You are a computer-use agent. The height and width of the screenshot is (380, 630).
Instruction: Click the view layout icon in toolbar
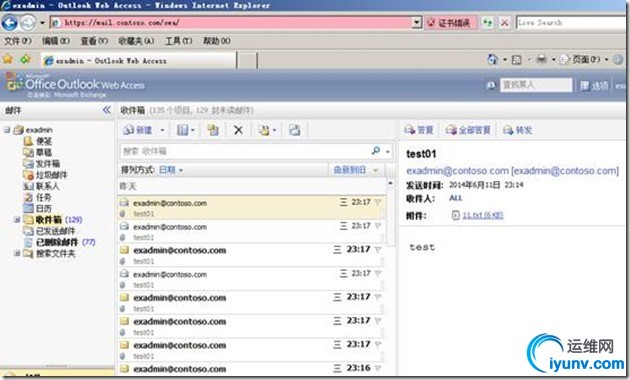click(x=183, y=130)
